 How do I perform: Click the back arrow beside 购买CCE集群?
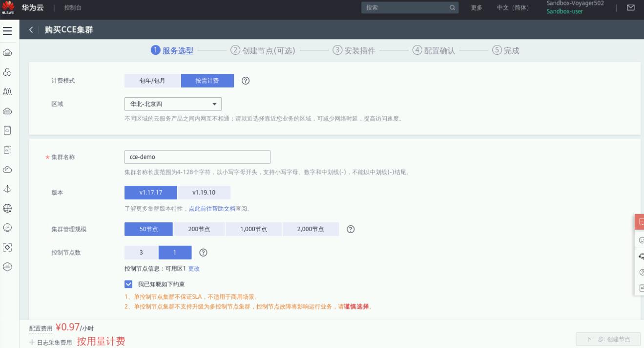point(32,30)
